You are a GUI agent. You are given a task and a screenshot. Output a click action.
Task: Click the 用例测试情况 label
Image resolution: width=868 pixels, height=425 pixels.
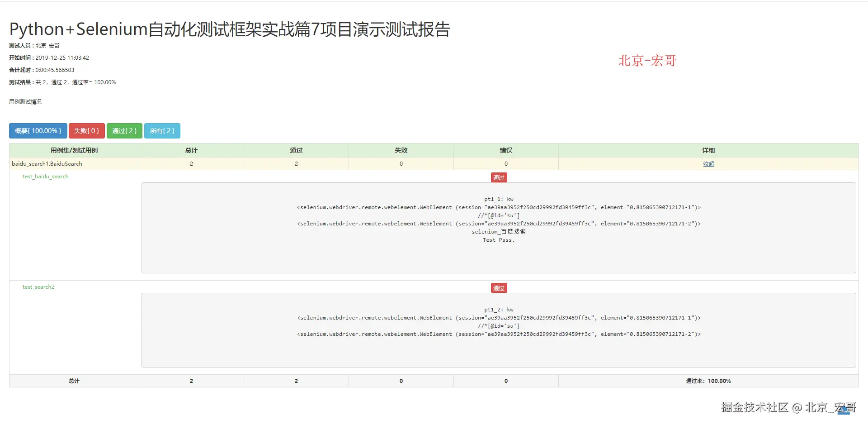[x=25, y=102]
